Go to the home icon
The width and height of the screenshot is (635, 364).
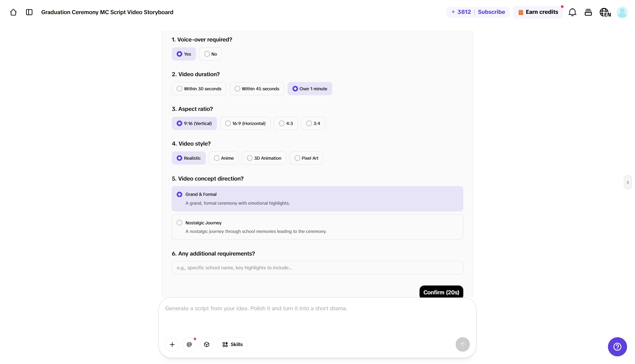(x=13, y=12)
